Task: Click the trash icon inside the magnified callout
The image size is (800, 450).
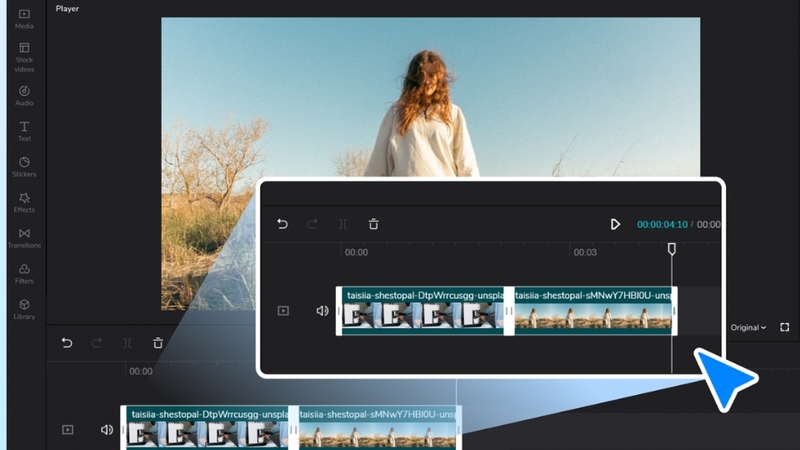Action: [x=373, y=224]
